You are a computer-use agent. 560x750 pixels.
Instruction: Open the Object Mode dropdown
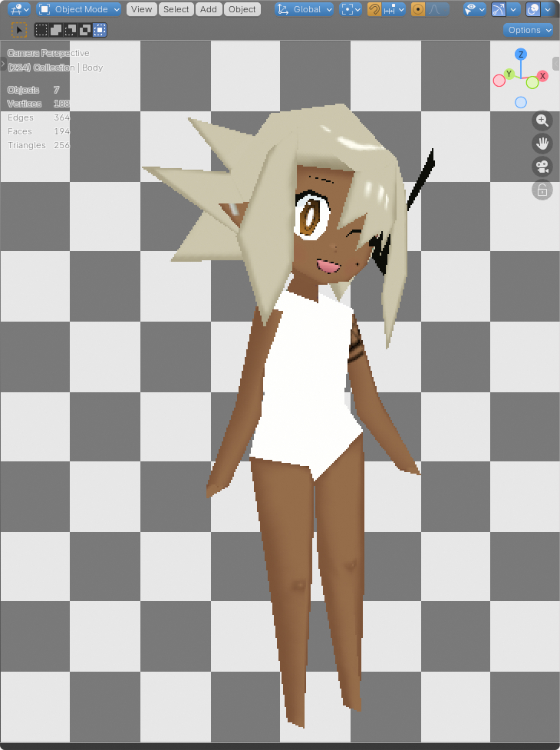coord(79,10)
